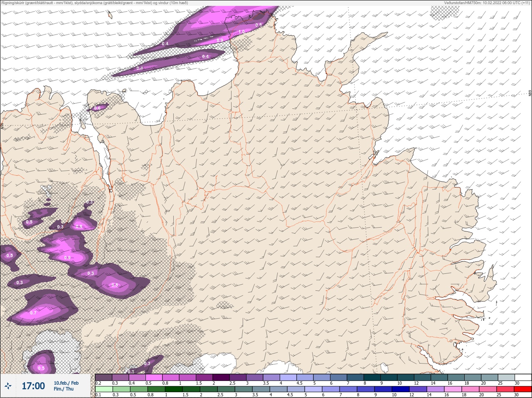Click the 17:00 forecast time display
This screenshot has width=532, height=398.
tap(33, 386)
